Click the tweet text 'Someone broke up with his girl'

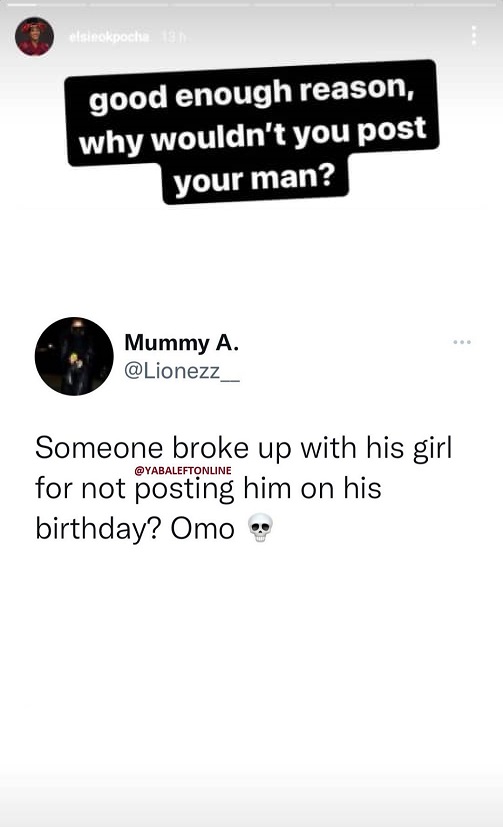coord(244,449)
